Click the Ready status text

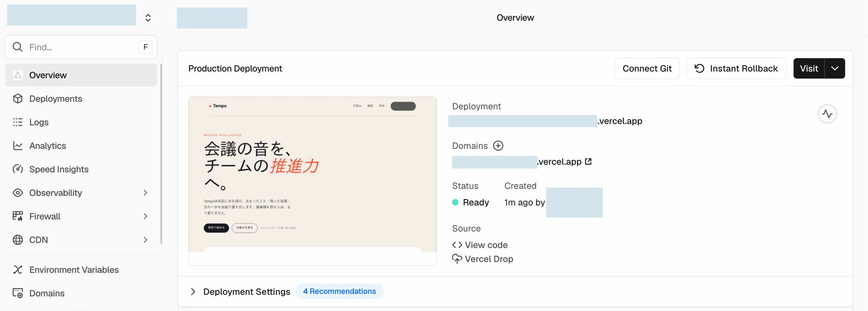click(476, 202)
